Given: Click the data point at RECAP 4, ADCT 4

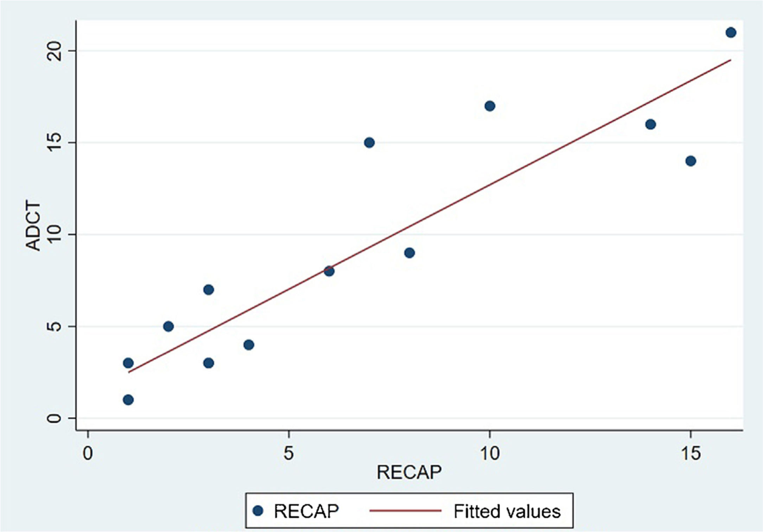Looking at the screenshot, I should (249, 345).
